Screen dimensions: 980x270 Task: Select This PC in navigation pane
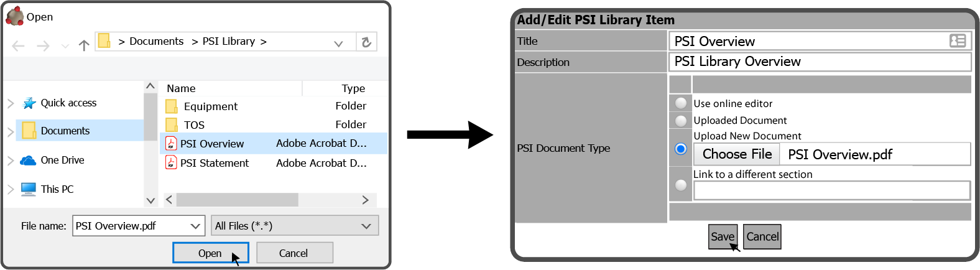[57, 189]
